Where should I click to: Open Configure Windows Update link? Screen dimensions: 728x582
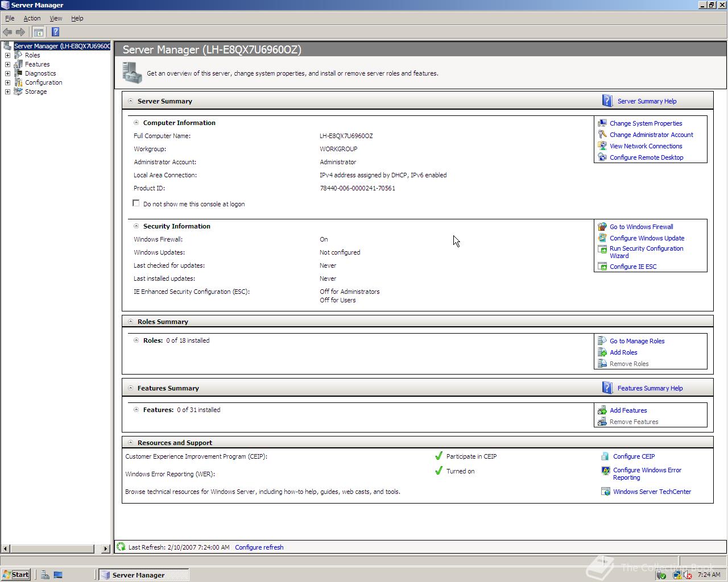647,238
